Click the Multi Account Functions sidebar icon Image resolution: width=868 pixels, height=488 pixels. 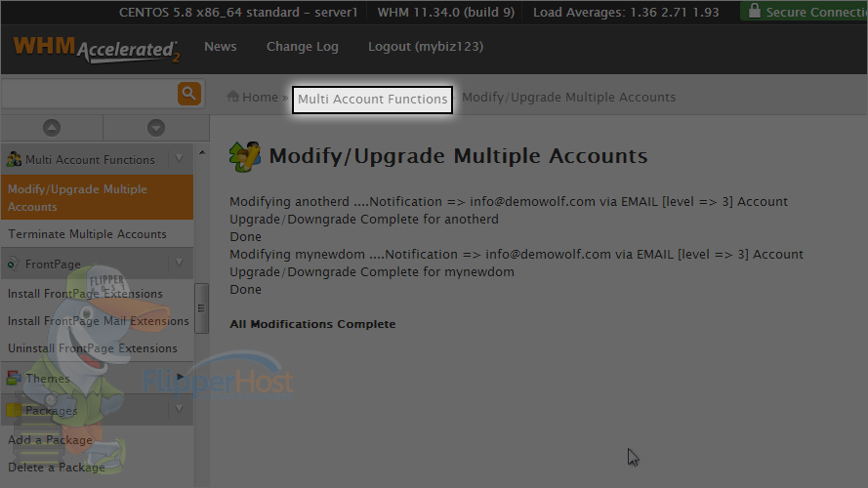point(14,159)
